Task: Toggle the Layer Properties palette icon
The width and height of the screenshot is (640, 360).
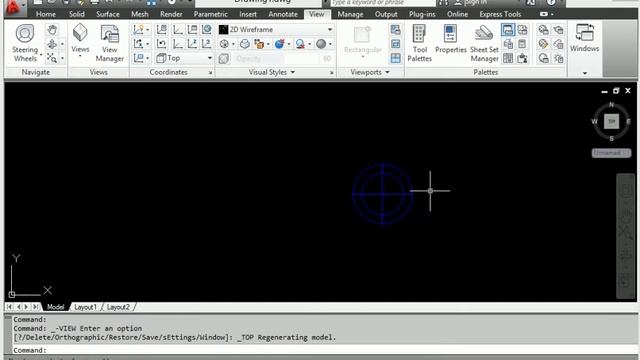Action: (x=508, y=44)
